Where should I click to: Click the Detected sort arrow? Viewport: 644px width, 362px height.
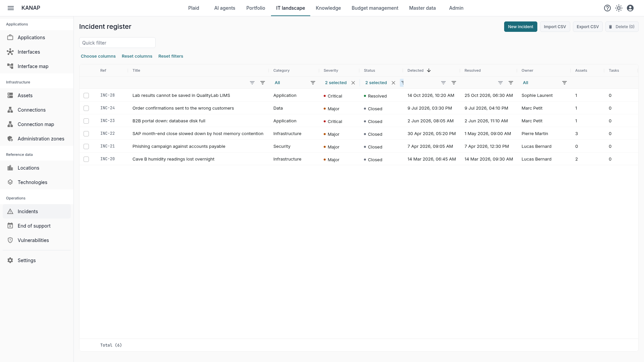[429, 70]
